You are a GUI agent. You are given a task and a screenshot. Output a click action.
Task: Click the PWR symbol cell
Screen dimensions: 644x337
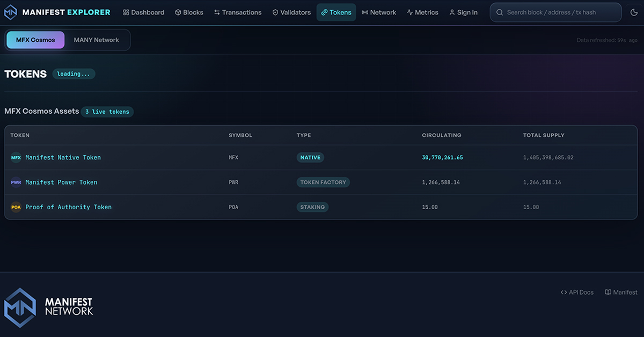coord(233,182)
